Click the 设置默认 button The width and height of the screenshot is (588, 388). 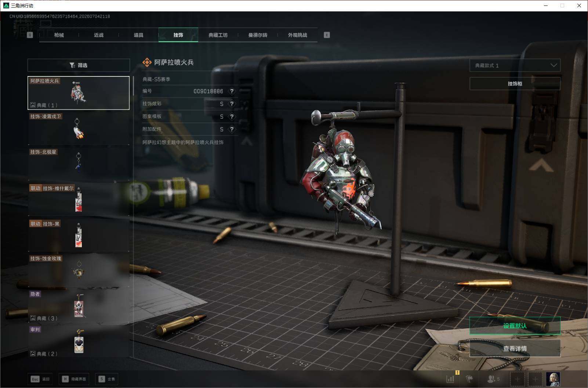[x=515, y=326]
